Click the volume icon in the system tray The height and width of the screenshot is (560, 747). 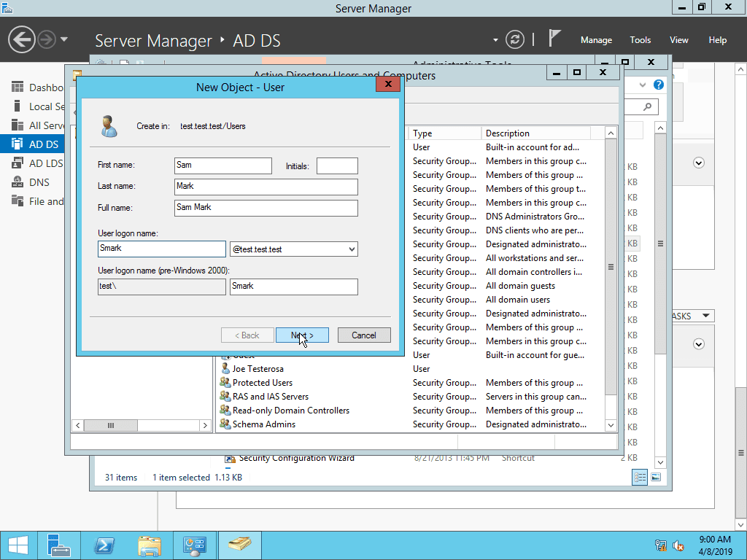[x=678, y=545]
